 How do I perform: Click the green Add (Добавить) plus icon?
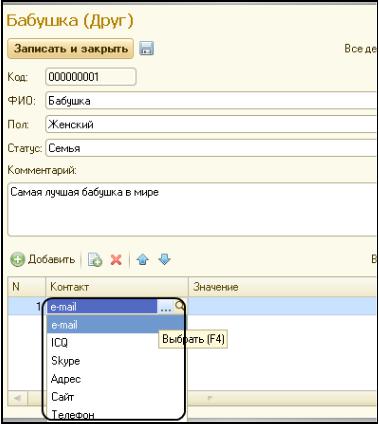pyautogui.click(x=17, y=260)
